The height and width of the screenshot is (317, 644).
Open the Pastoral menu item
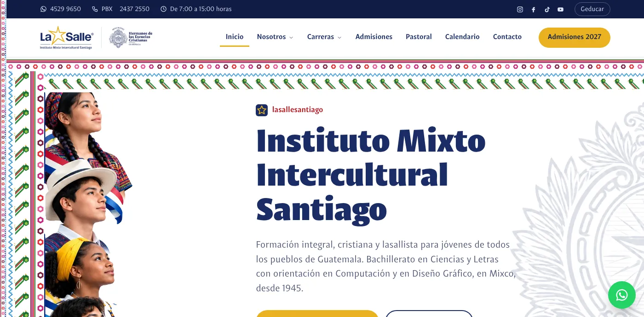(x=419, y=37)
